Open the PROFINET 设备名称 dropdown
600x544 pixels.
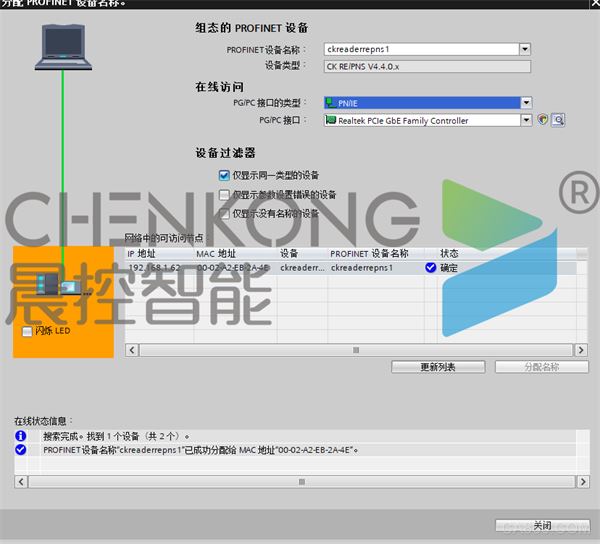(525, 48)
